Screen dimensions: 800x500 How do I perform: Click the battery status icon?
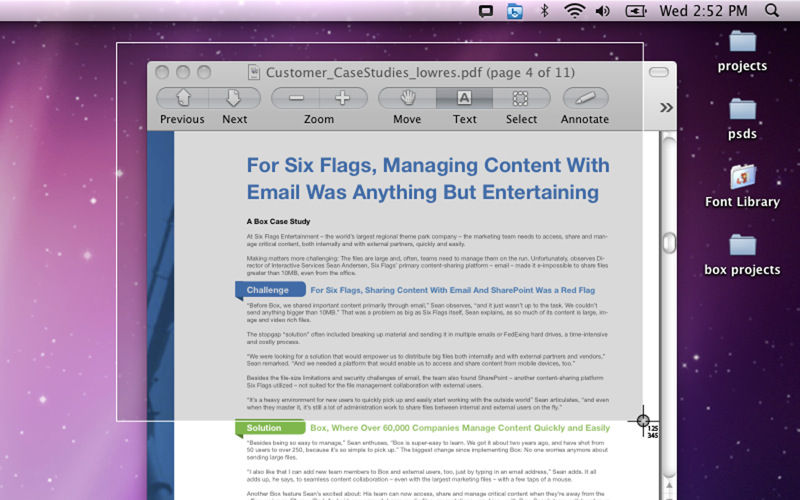pyautogui.click(x=636, y=10)
